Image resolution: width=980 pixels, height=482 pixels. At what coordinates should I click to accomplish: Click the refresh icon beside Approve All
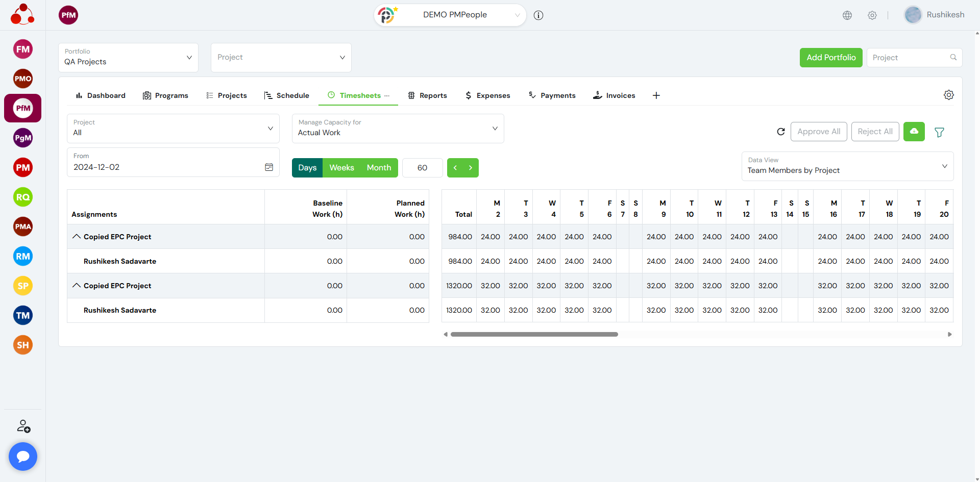[x=780, y=132]
